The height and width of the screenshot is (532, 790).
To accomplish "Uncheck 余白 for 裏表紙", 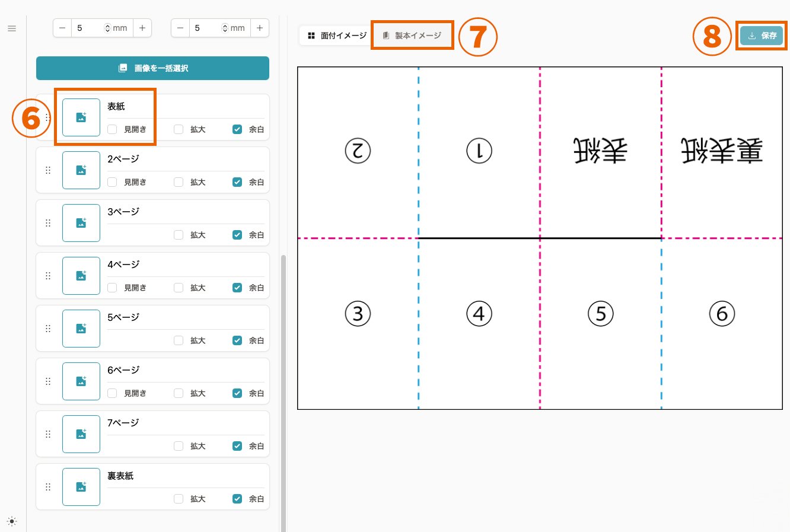I will click(x=237, y=499).
